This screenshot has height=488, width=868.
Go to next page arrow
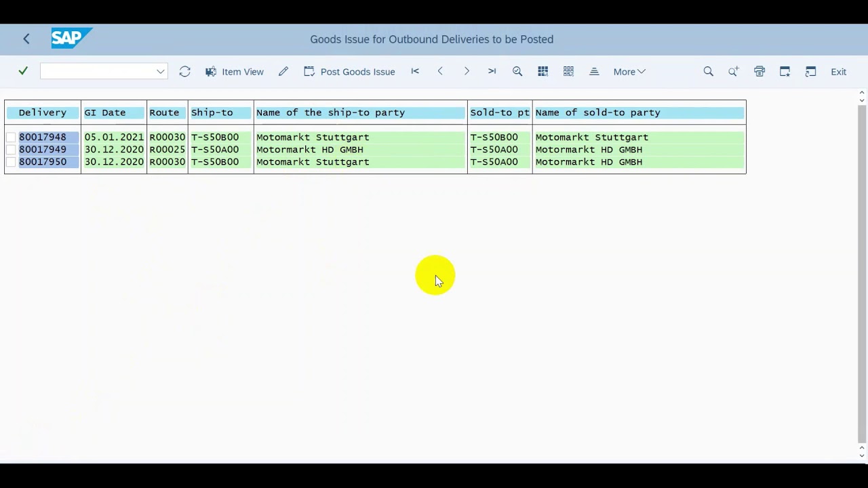click(467, 71)
